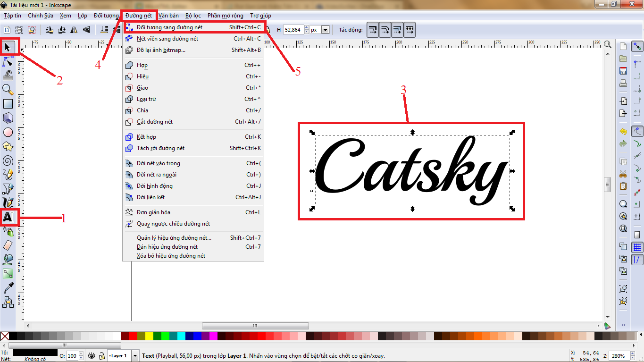This screenshot has width=644, height=362.
Task: Select the Text tool
Action: point(8,217)
